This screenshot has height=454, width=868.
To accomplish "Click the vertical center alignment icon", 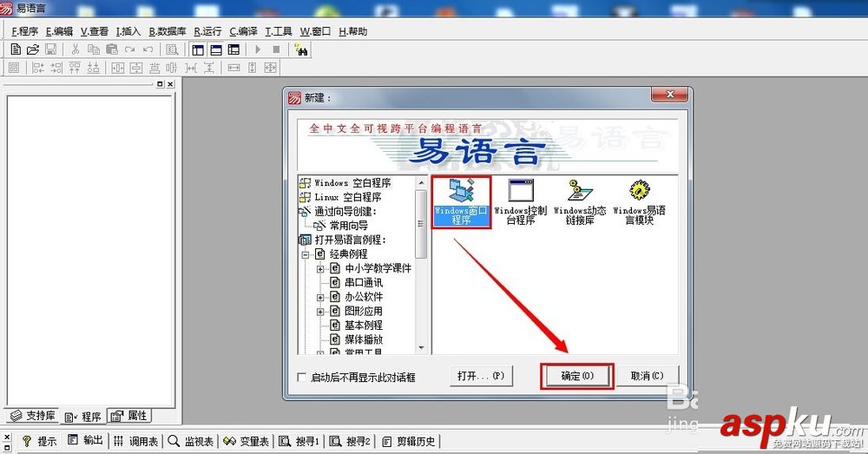I will 135,68.
